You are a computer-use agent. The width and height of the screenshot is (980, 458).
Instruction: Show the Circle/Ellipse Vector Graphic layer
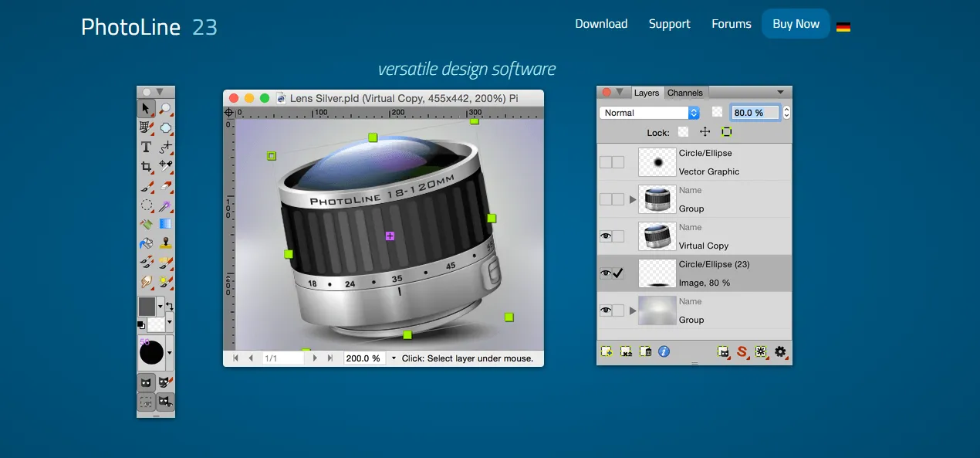(606, 162)
